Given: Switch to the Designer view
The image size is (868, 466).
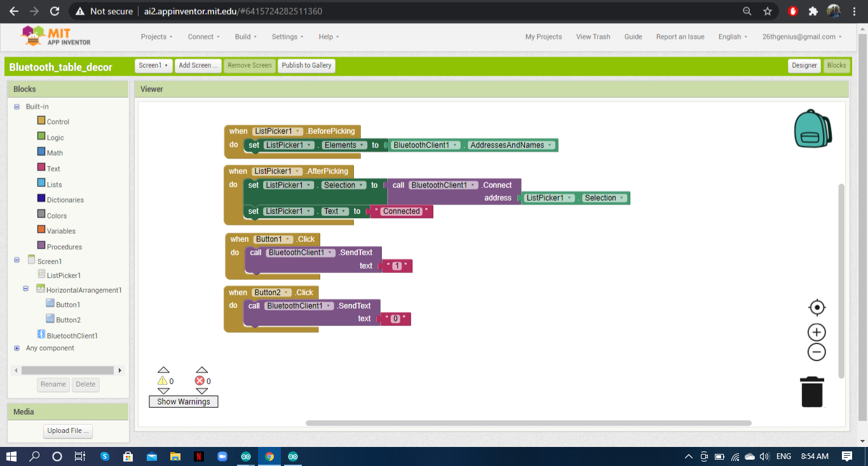Looking at the screenshot, I should 804,65.
